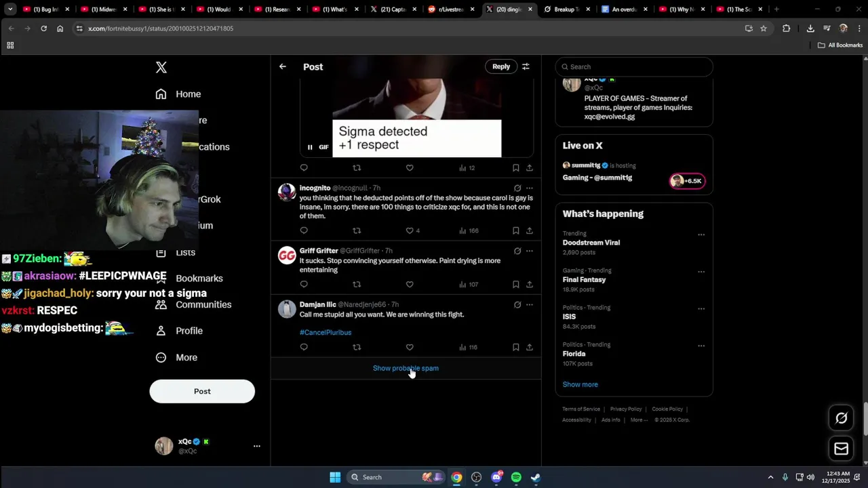Image resolution: width=868 pixels, height=488 pixels.
Task: Open Florida trend options
Action: pyautogui.click(x=701, y=346)
